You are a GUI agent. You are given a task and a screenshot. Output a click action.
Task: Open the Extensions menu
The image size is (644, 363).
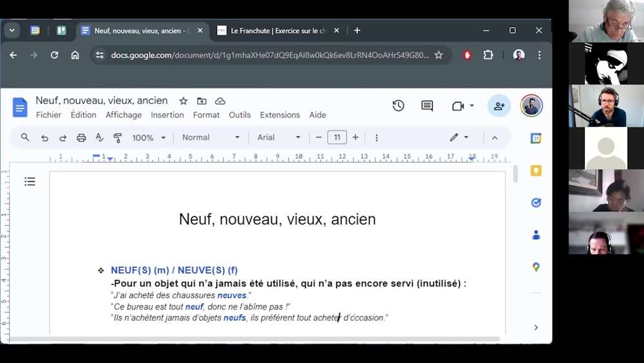pos(279,115)
